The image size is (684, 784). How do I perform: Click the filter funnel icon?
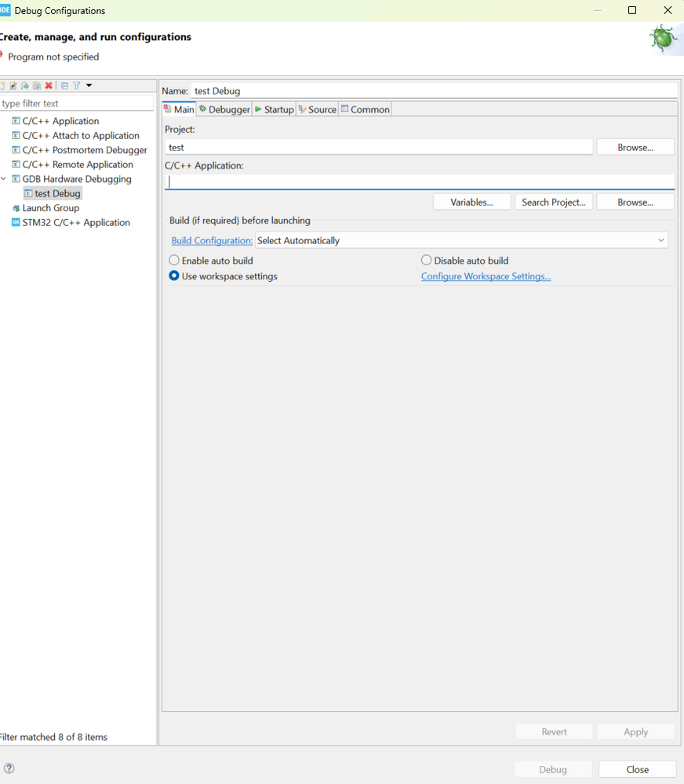click(76, 86)
